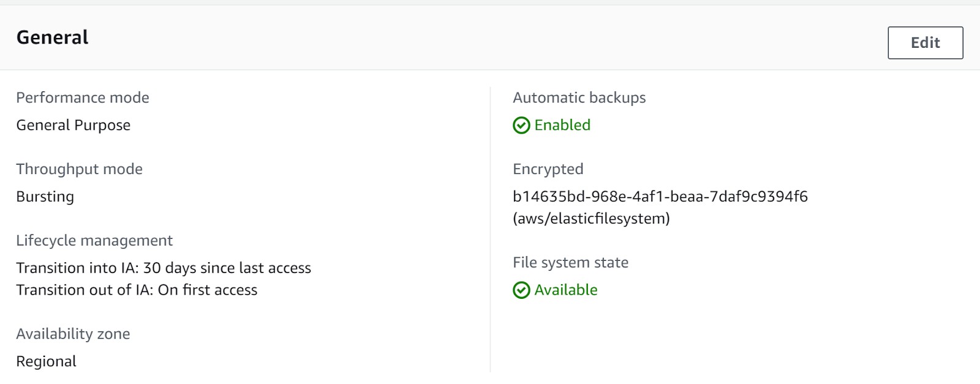Click the General Purpose value
Image resolution: width=980 pixels, height=384 pixels.
pos(73,126)
